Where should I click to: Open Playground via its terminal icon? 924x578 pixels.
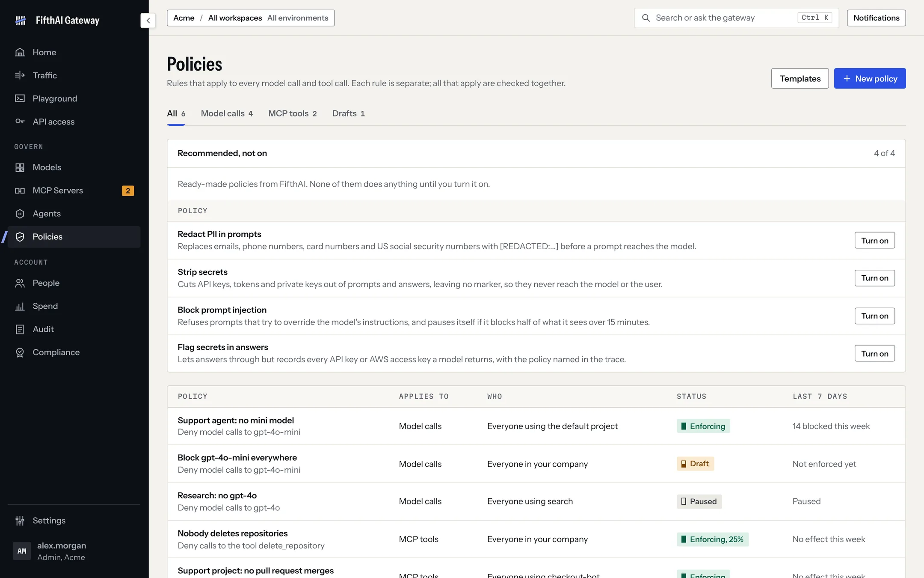pyautogui.click(x=20, y=98)
